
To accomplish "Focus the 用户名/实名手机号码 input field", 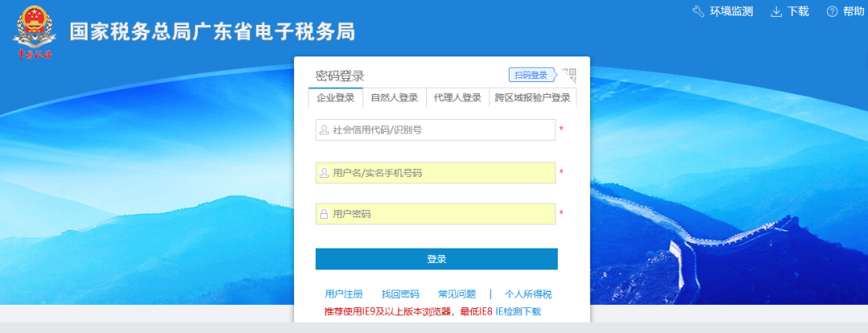I will [436, 173].
